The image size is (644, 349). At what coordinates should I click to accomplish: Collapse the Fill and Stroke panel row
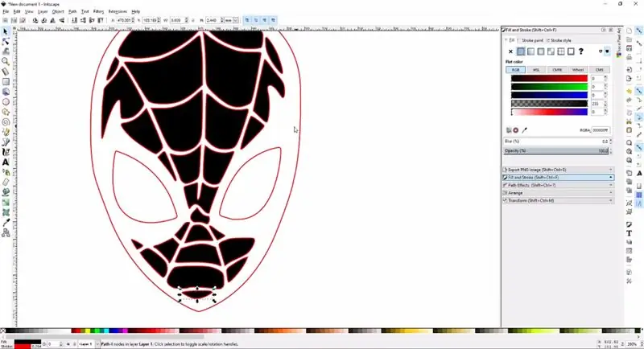click(558, 177)
